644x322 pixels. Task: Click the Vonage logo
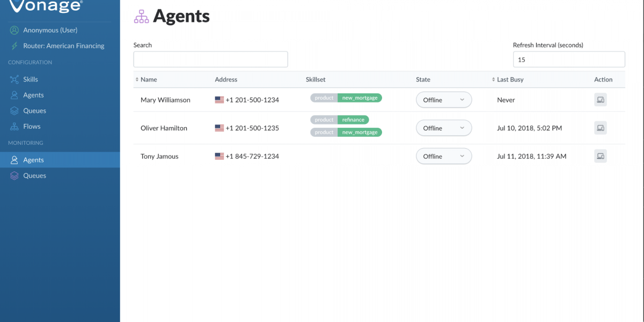point(46,6)
